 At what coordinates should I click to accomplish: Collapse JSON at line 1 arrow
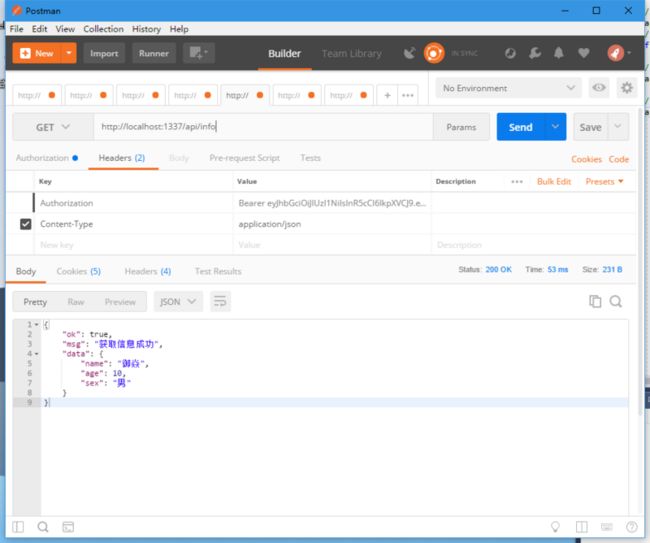[36, 325]
